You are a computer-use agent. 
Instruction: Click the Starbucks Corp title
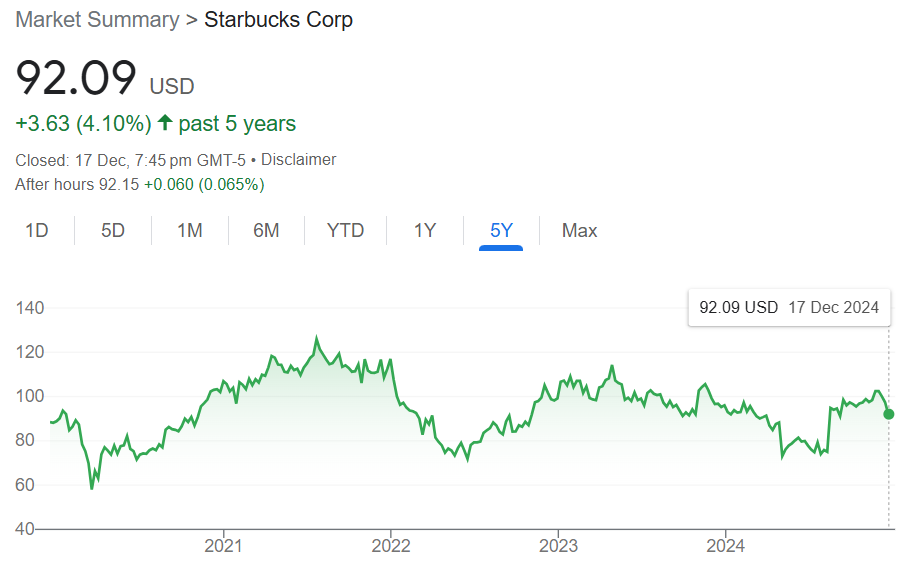tap(278, 19)
